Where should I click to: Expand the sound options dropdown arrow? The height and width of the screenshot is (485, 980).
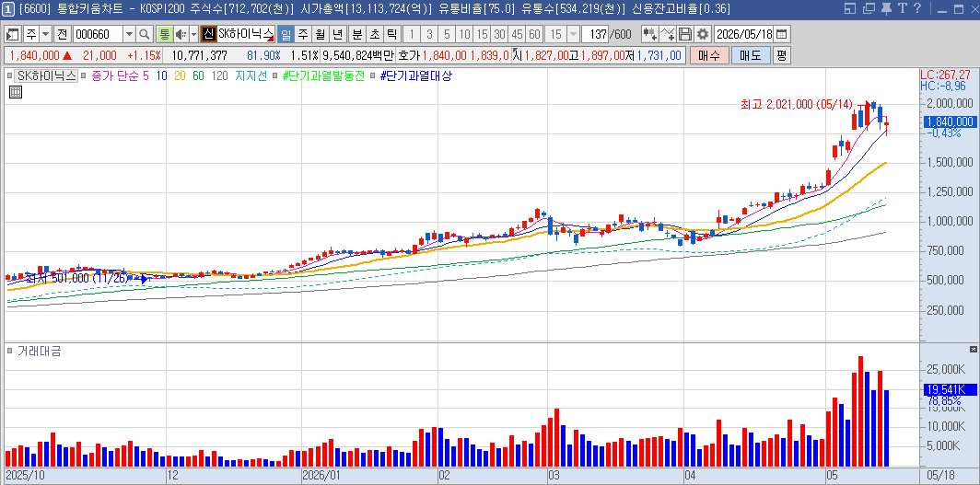pos(193,34)
